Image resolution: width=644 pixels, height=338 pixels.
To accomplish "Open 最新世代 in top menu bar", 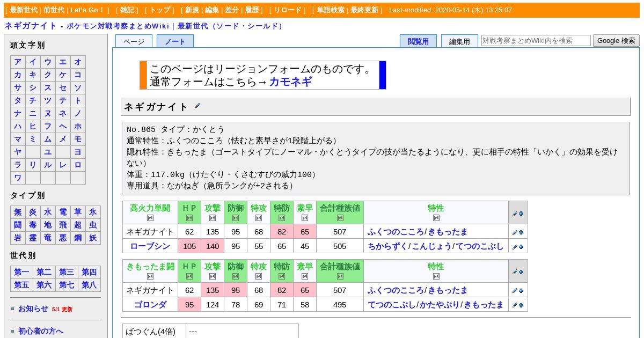I will click(x=24, y=10).
